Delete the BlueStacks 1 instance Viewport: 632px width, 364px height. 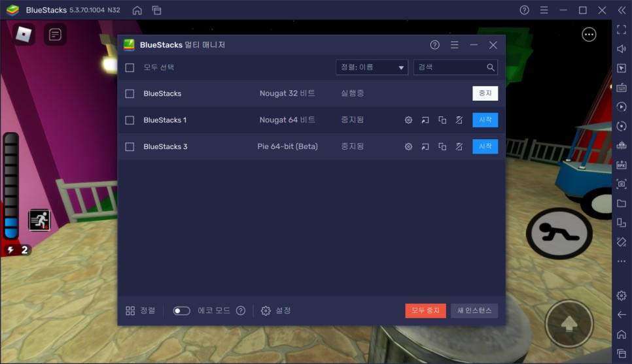pos(459,120)
